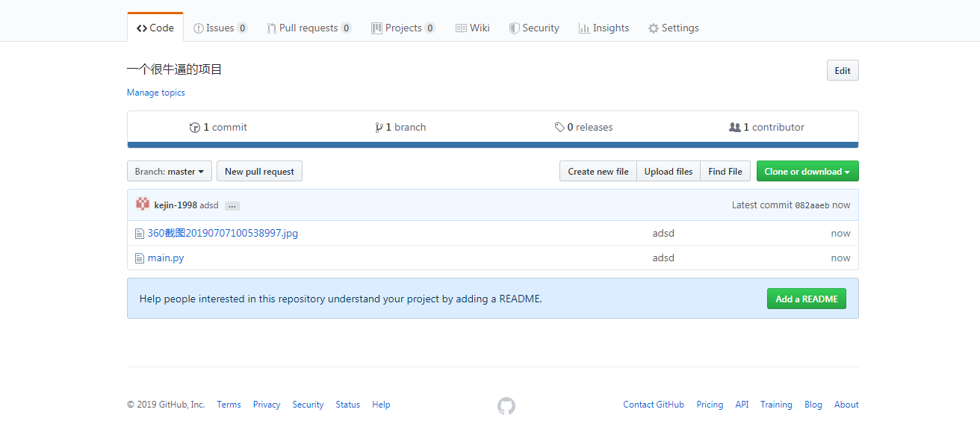Viewport: 980px width, 424px height.
Task: Click the language color bar
Action: 493,145
